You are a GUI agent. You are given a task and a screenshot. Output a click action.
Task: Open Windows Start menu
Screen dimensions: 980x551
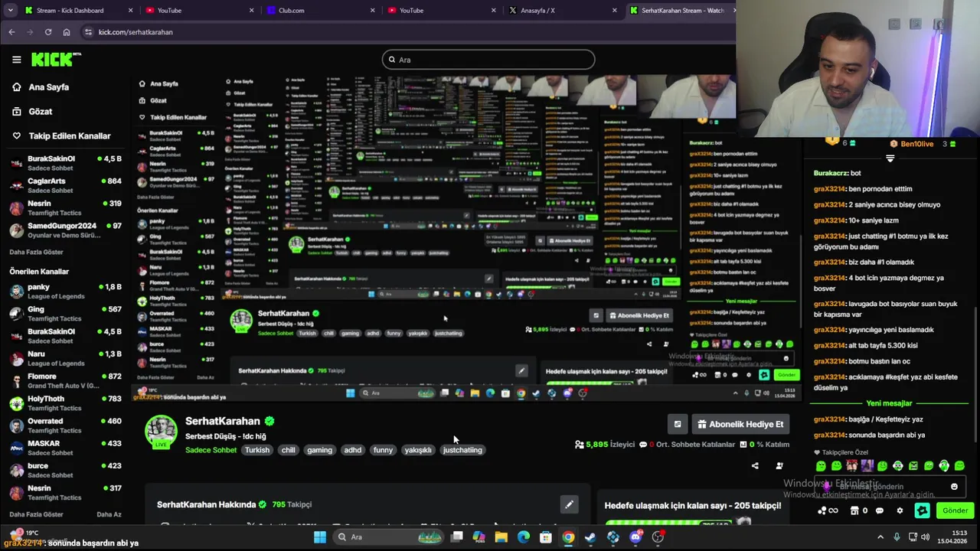coord(320,537)
